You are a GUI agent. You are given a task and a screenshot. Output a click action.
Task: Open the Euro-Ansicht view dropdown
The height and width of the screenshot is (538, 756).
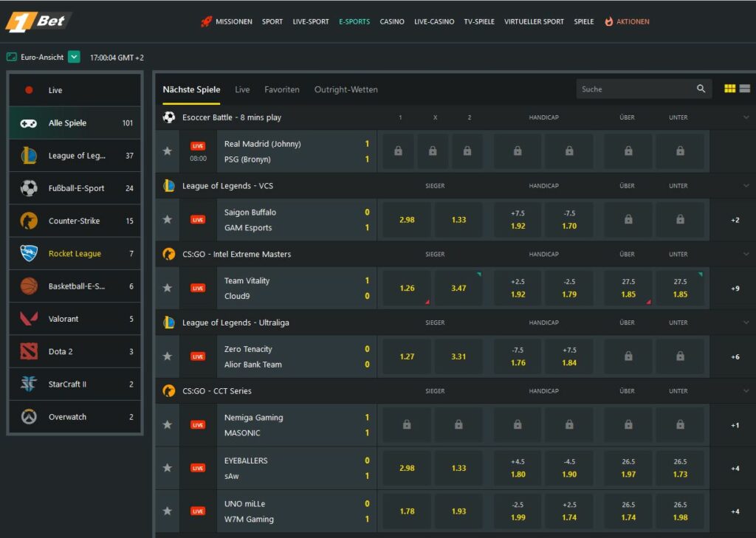(x=74, y=57)
